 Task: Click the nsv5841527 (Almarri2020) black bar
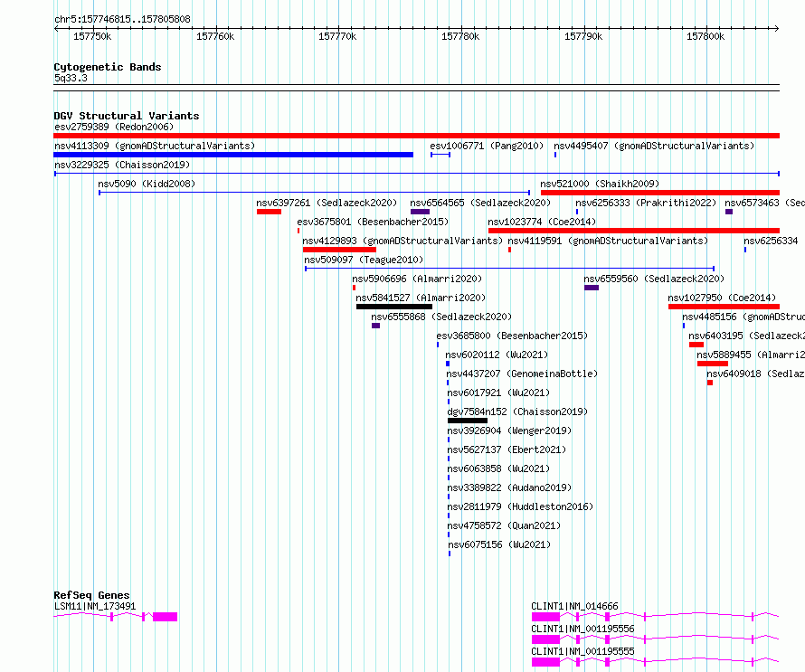click(394, 307)
